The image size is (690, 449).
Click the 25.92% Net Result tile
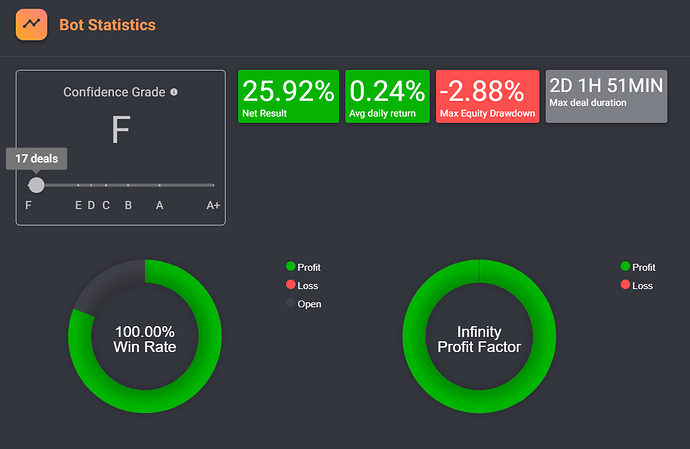point(288,96)
